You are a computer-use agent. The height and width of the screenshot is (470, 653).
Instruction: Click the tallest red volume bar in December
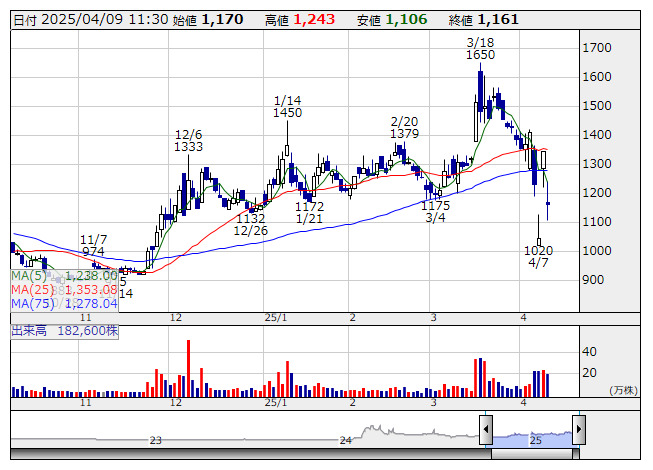point(189,368)
